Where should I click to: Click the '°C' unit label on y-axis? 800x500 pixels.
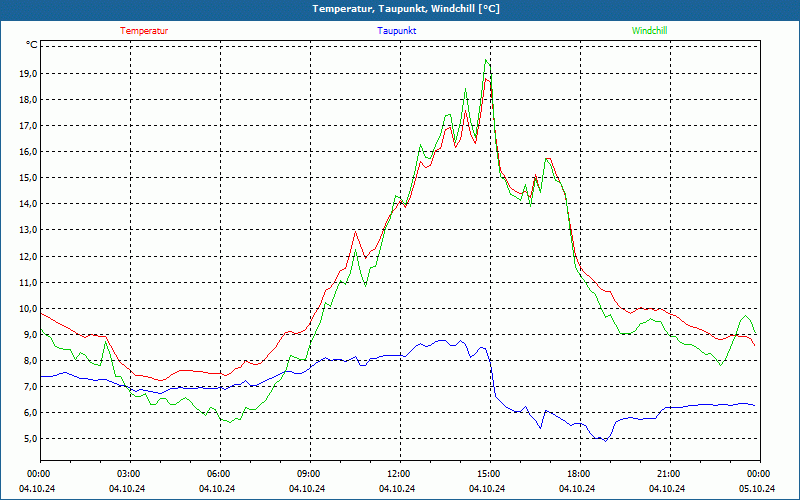[x=32, y=45]
